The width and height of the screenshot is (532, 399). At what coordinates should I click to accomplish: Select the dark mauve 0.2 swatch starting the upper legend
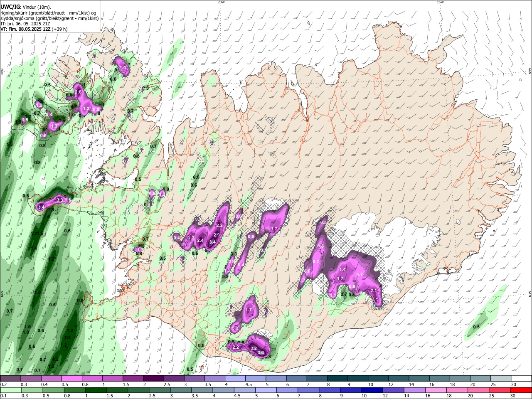coord(10,379)
